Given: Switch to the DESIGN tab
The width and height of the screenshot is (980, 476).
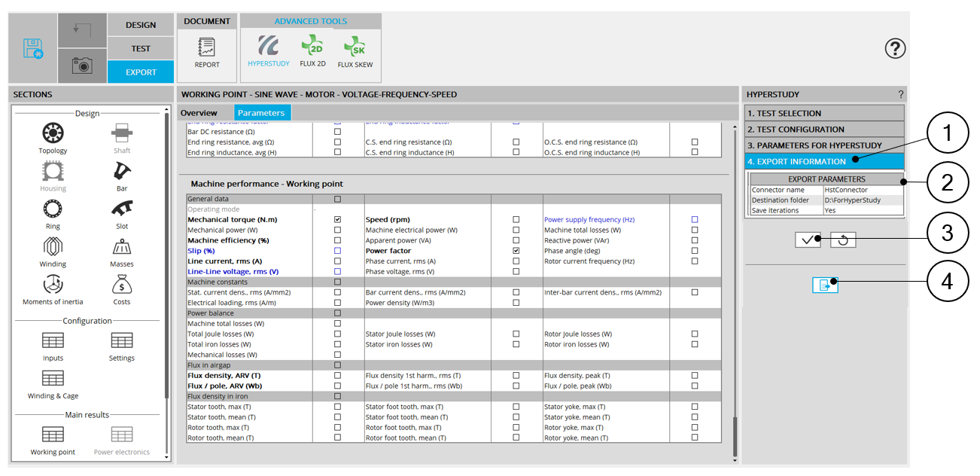Looking at the screenshot, I should [x=141, y=25].
